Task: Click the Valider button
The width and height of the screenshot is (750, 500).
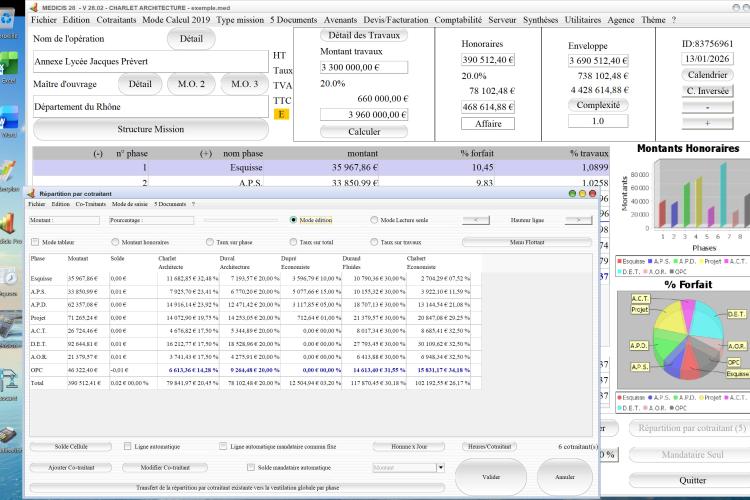Action: (x=491, y=477)
